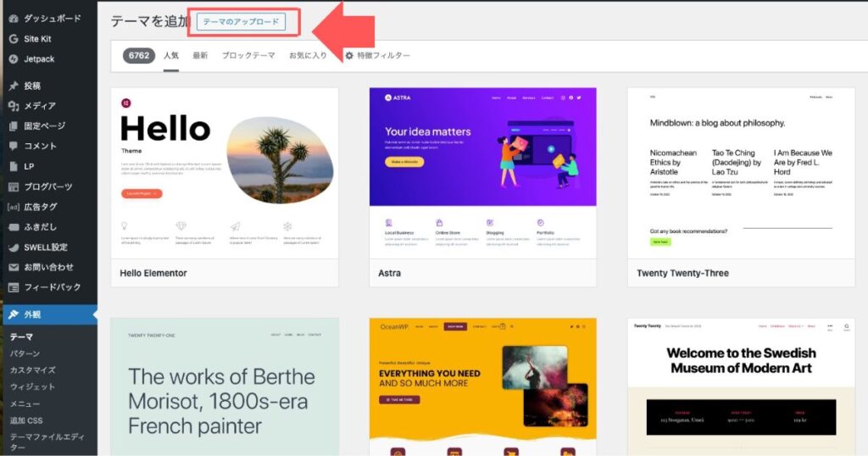This screenshot has height=456, width=868.
Task: Open the カスタマイズ submenu item
Action: tap(33, 370)
